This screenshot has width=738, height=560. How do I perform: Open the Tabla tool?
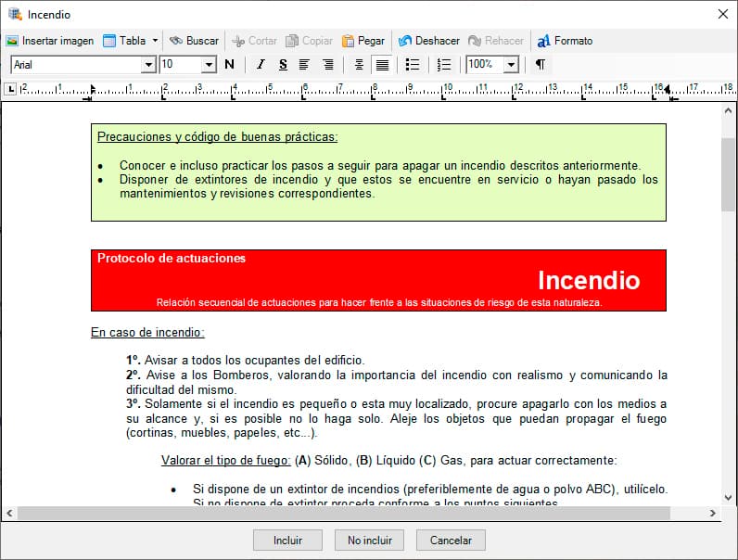[124, 41]
